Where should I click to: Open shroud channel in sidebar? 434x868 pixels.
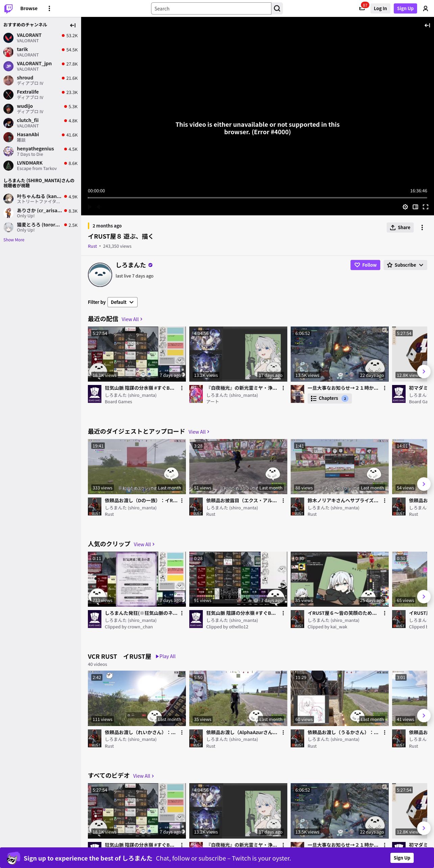tap(41, 80)
